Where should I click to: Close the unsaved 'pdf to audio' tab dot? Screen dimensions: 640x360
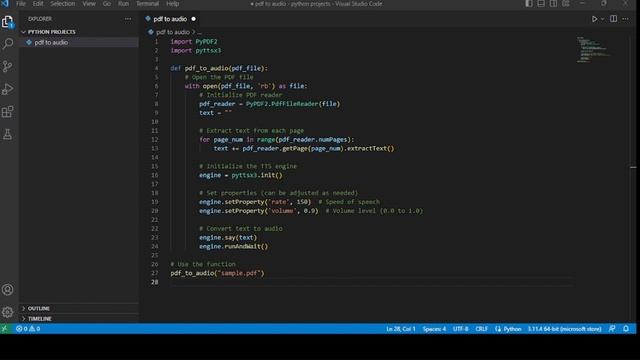(193, 19)
